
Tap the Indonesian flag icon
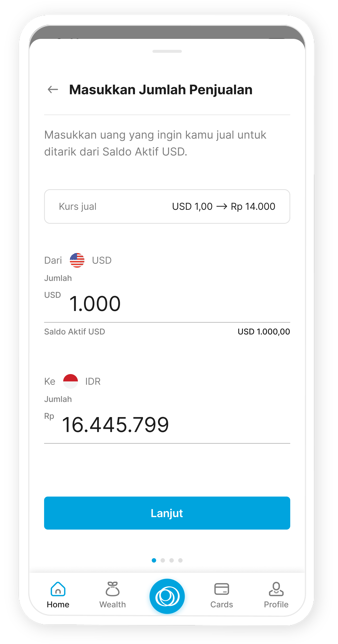70,381
